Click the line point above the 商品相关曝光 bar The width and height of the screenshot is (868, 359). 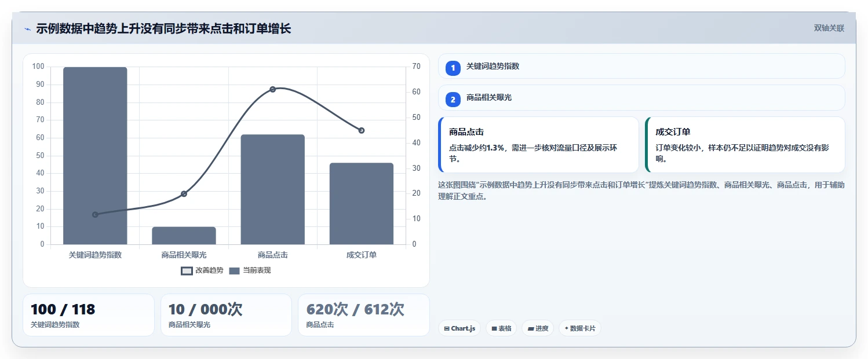(184, 193)
